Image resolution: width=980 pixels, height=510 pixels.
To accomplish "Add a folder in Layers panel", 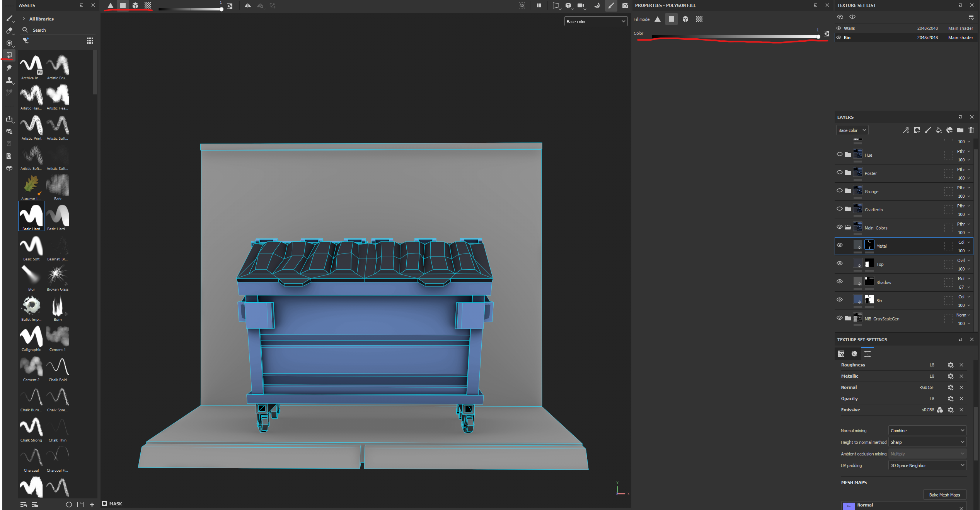I will click(960, 130).
